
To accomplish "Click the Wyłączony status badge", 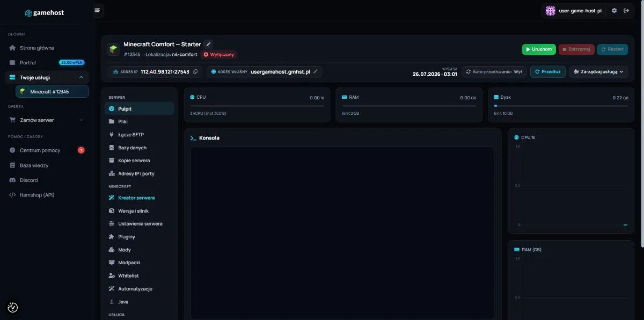I will pos(219,55).
